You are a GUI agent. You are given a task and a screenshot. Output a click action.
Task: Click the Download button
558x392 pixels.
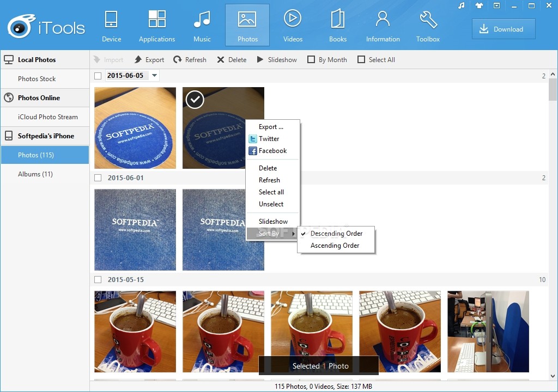[504, 29]
